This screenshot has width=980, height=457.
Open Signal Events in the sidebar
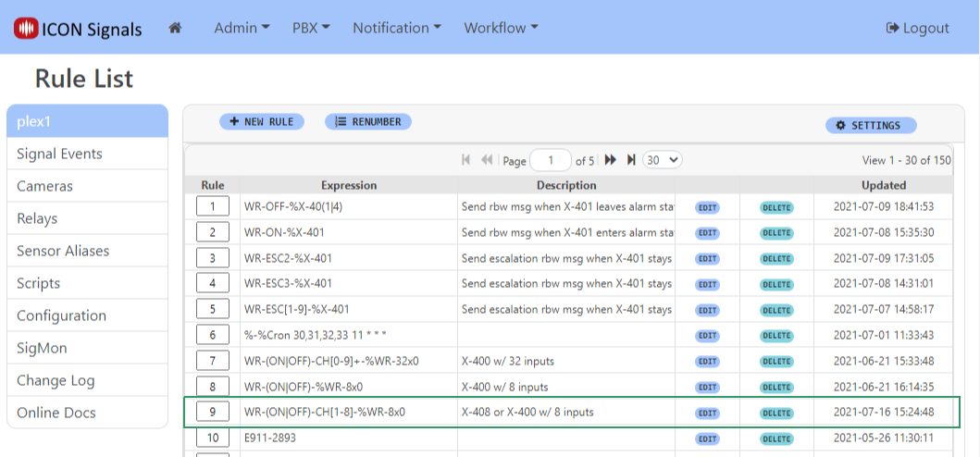click(x=59, y=154)
